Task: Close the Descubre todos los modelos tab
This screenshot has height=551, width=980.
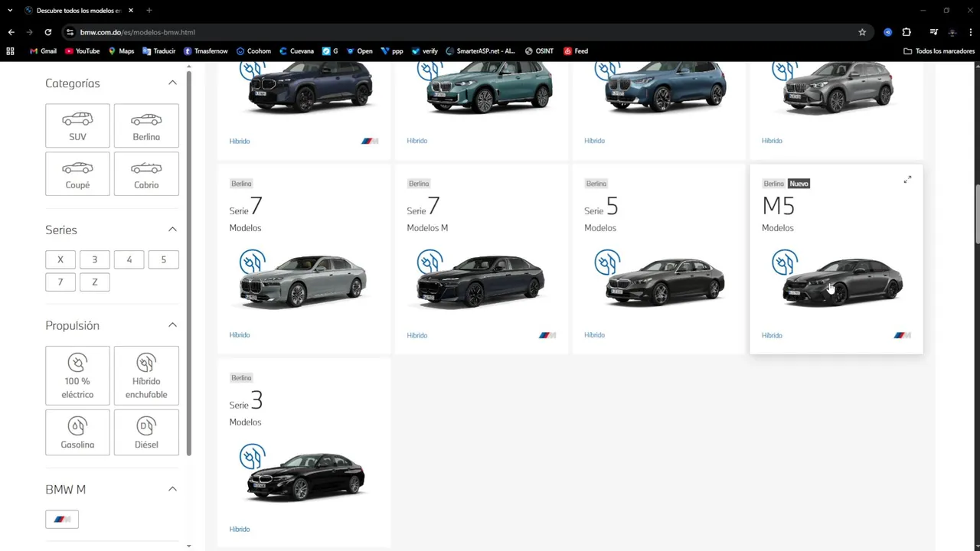Action: (131, 11)
